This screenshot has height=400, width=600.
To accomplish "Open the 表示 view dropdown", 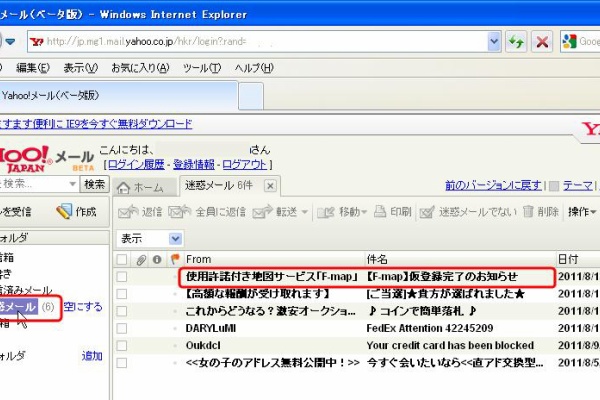I will [175, 239].
